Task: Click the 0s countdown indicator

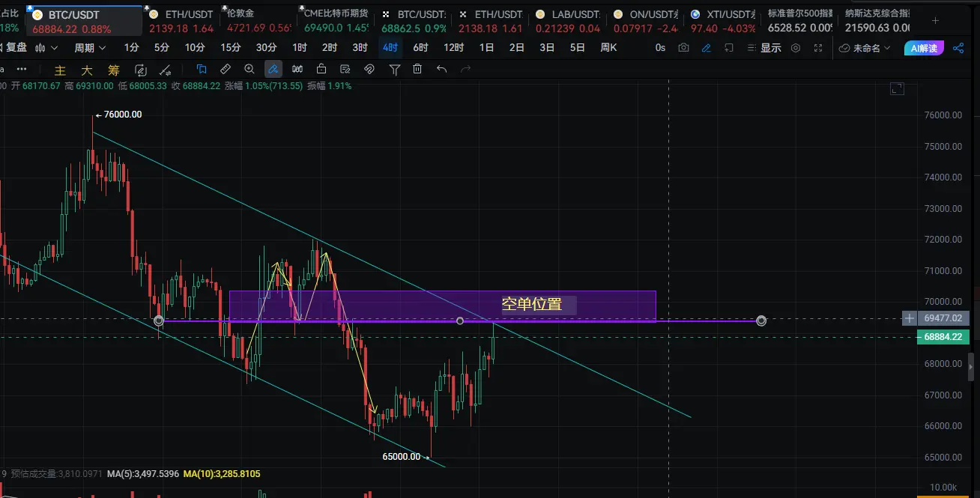Action: click(x=660, y=48)
